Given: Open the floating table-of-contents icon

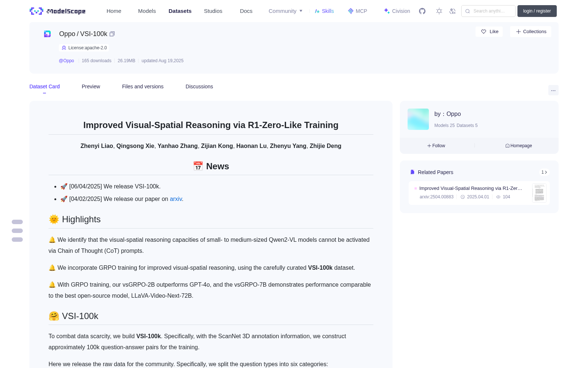Looking at the screenshot, I should coord(17,231).
